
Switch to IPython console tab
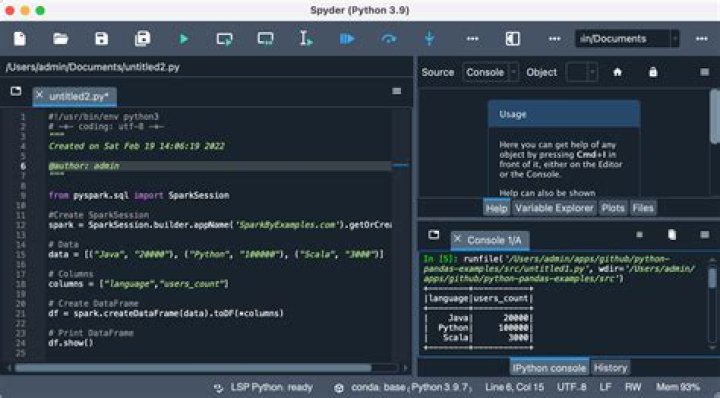(549, 368)
